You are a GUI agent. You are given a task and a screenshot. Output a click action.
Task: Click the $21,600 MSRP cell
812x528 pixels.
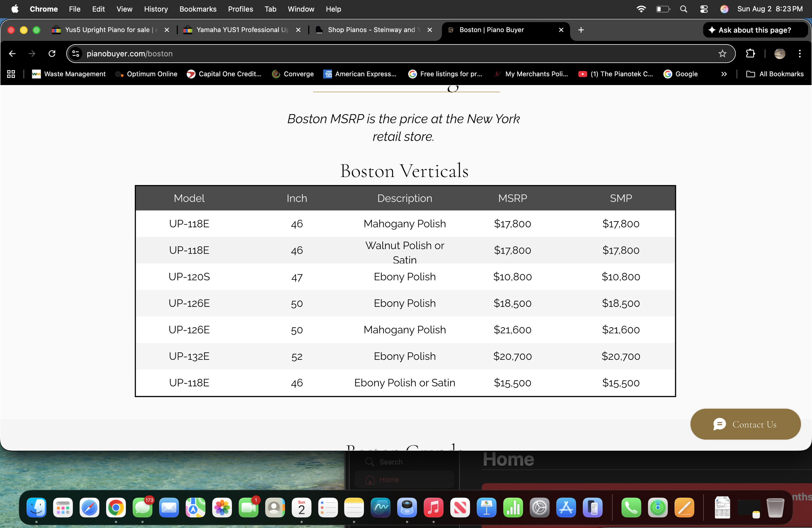[513, 330]
